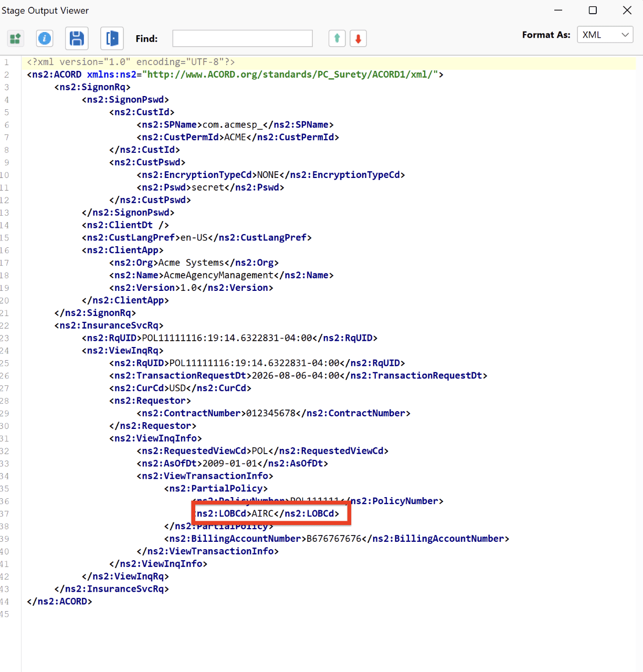
Task: Click the ns2:SPName com.acmesp_ line
Action: (x=235, y=125)
